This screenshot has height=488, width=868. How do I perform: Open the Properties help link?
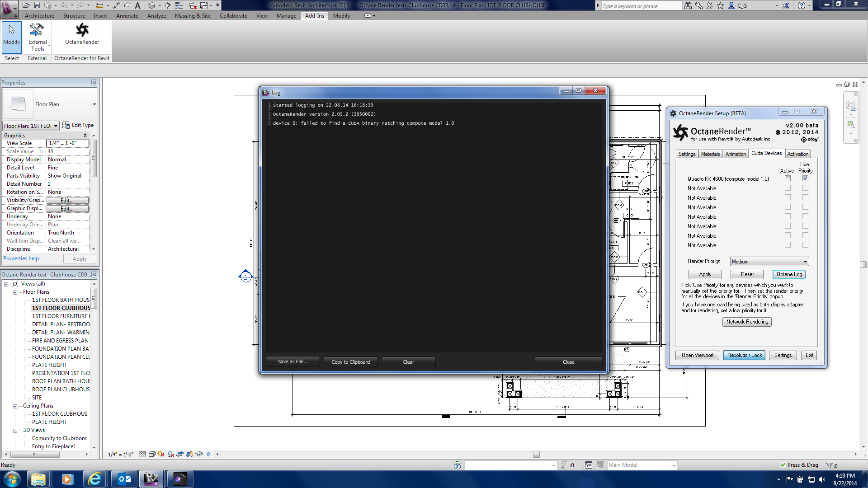point(21,258)
